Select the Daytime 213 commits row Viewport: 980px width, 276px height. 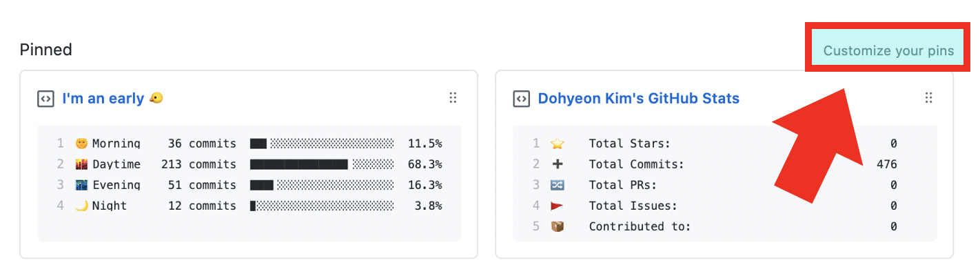[249, 164]
